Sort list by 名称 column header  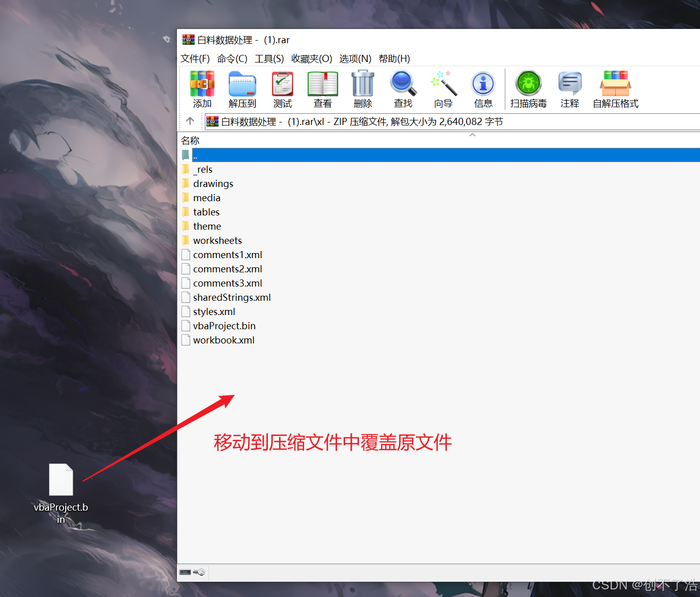(190, 141)
